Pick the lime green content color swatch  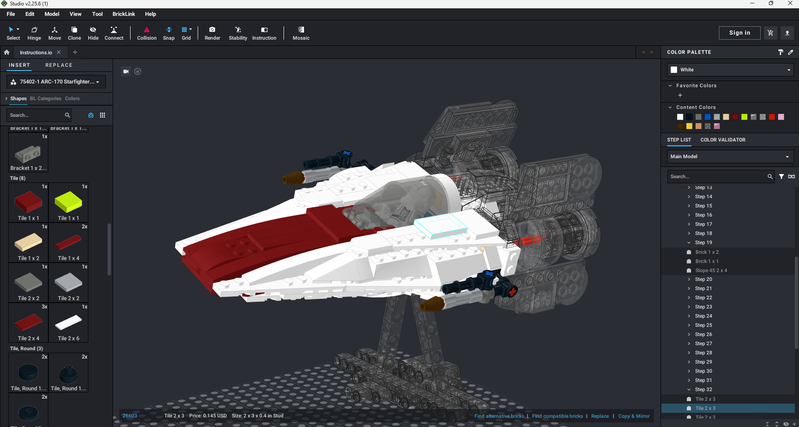click(x=744, y=117)
